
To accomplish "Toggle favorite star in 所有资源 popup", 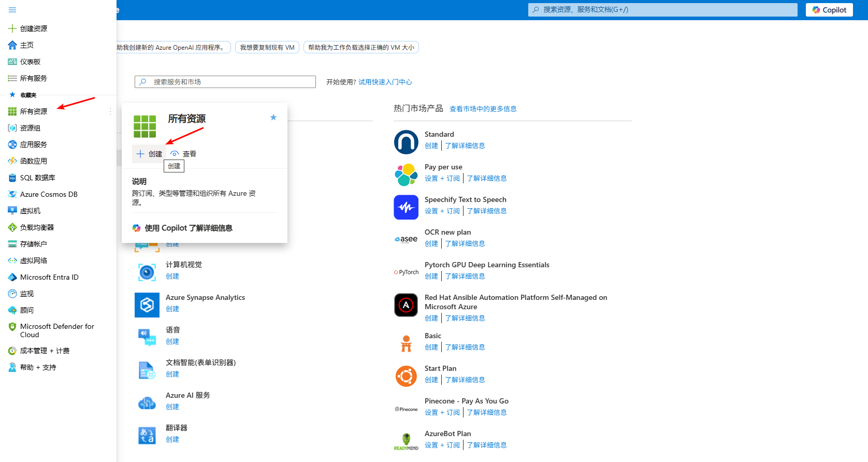I will click(273, 118).
